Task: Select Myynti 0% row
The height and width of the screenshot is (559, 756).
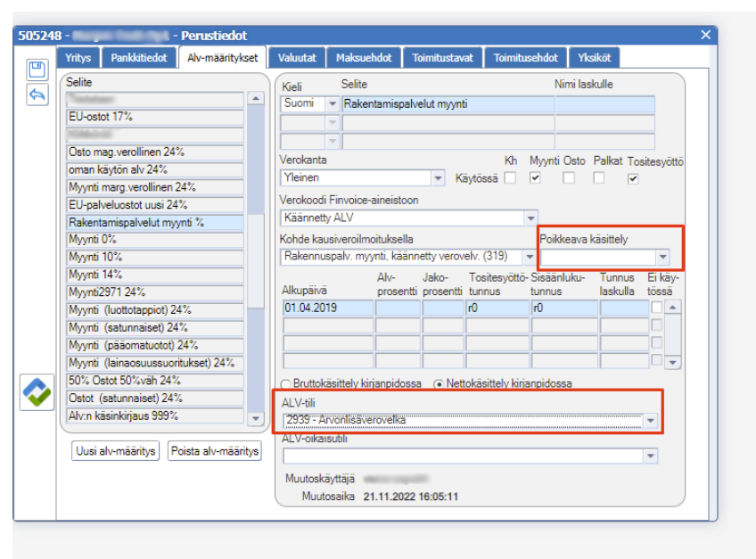Action: click(155, 240)
